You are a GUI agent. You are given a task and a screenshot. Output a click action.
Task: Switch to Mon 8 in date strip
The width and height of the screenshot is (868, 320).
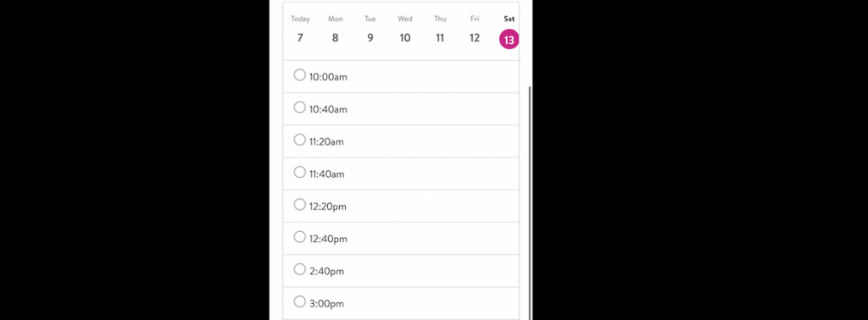(335, 30)
